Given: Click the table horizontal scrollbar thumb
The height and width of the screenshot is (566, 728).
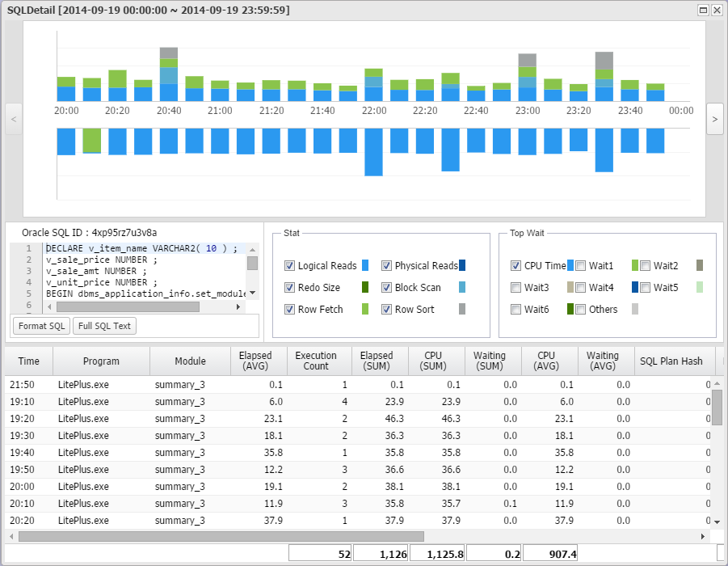Looking at the screenshot, I should [x=221, y=536].
